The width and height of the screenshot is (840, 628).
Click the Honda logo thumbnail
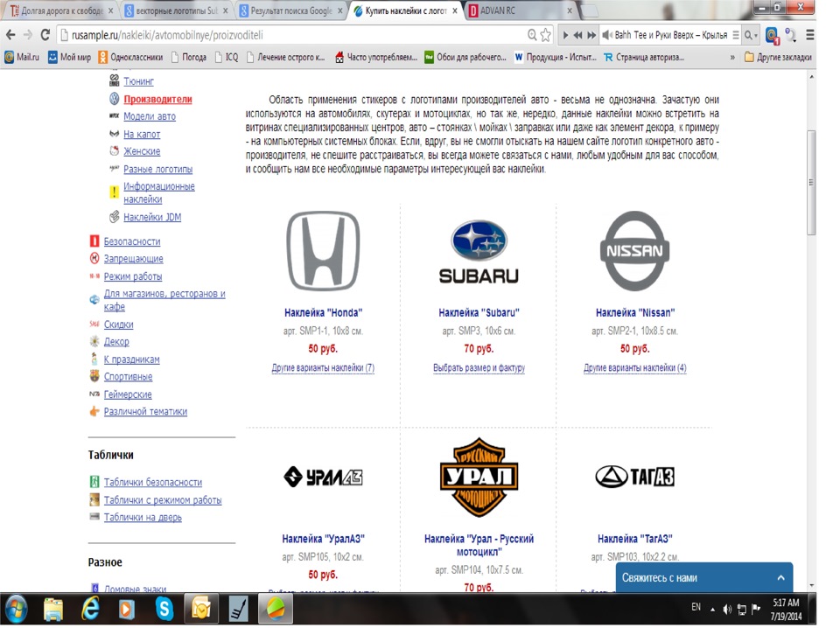[323, 250]
